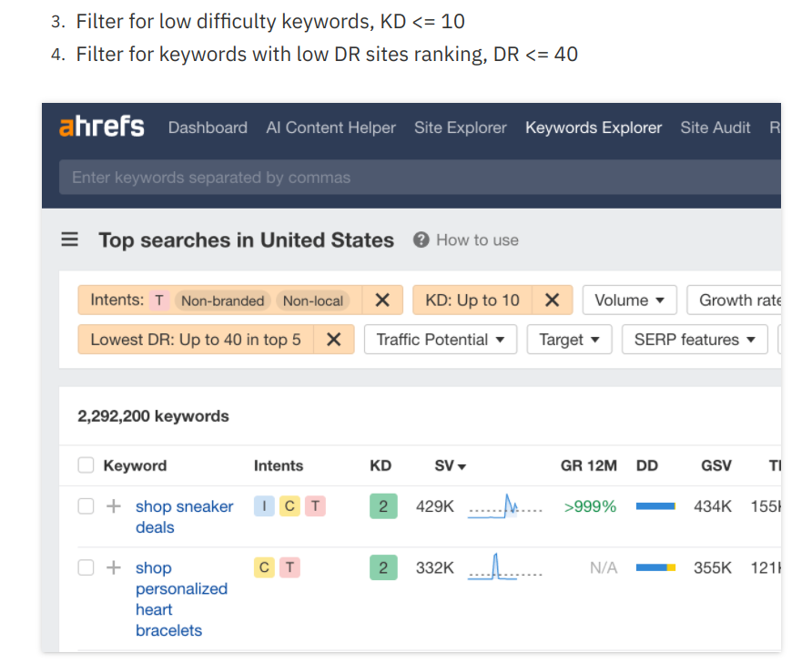Viewport: 812px width, 663px height.
Task: Open the Growth rate filter dropdown
Action: (734, 300)
